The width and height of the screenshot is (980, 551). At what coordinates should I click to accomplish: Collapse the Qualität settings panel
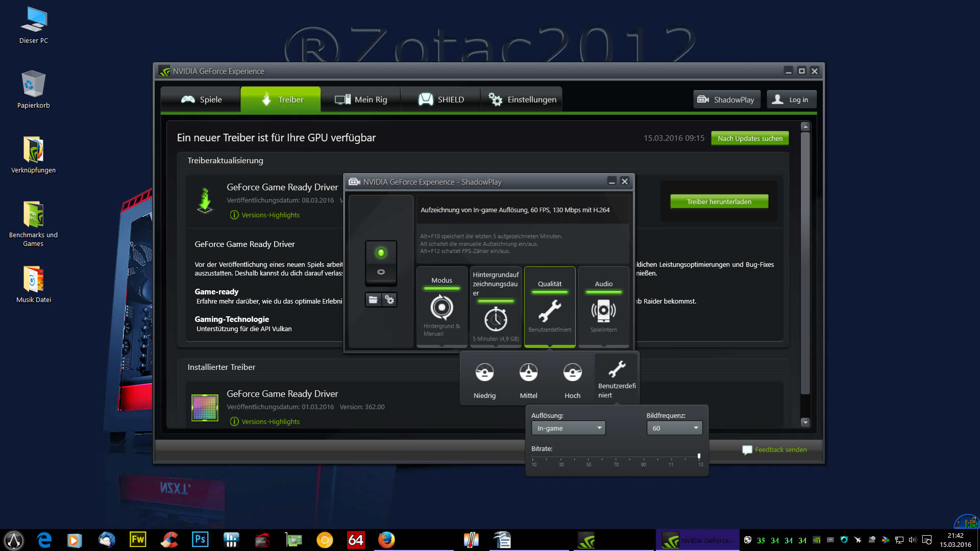(x=550, y=306)
